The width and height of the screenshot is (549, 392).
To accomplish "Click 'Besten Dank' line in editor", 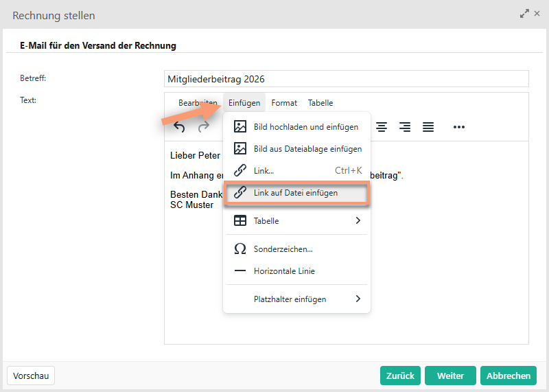I will click(x=196, y=194).
